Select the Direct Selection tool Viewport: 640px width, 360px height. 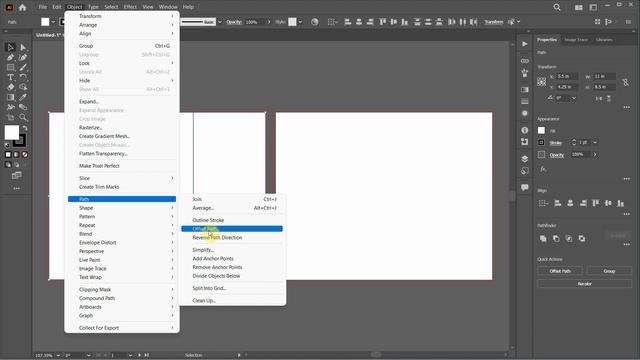click(x=23, y=47)
